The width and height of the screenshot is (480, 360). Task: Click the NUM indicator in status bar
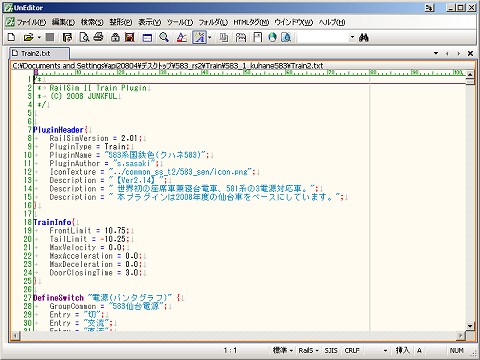(x=456, y=350)
